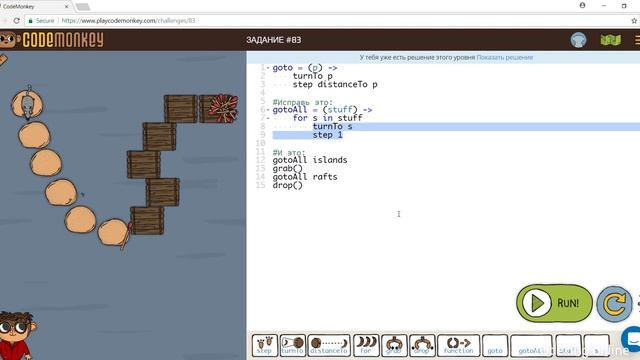Click code line 'grab()'
Screen dimensions: 640x360
pyautogui.click(x=287, y=169)
